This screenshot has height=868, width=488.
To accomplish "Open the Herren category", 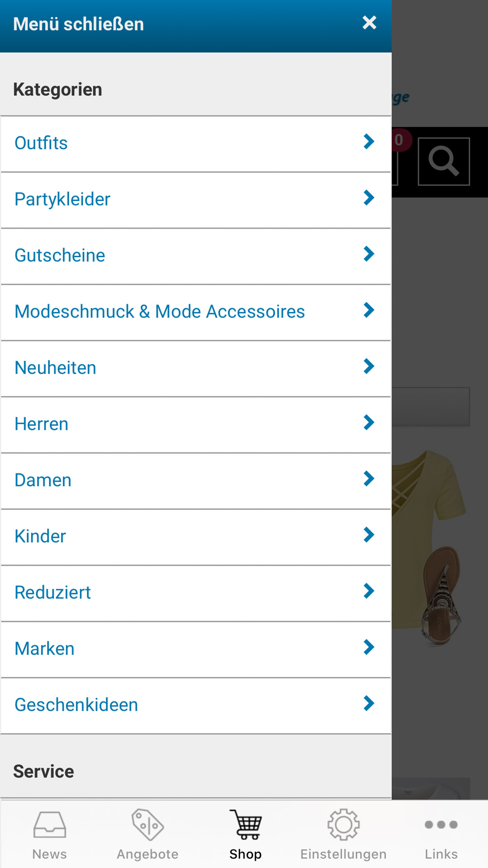I will point(42,424).
